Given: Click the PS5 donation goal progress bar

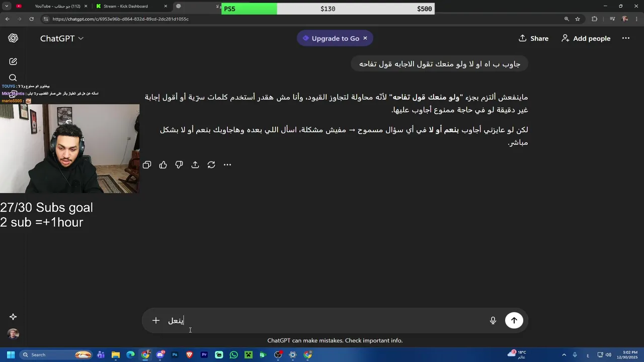Looking at the screenshot, I should pyautogui.click(x=328, y=9).
